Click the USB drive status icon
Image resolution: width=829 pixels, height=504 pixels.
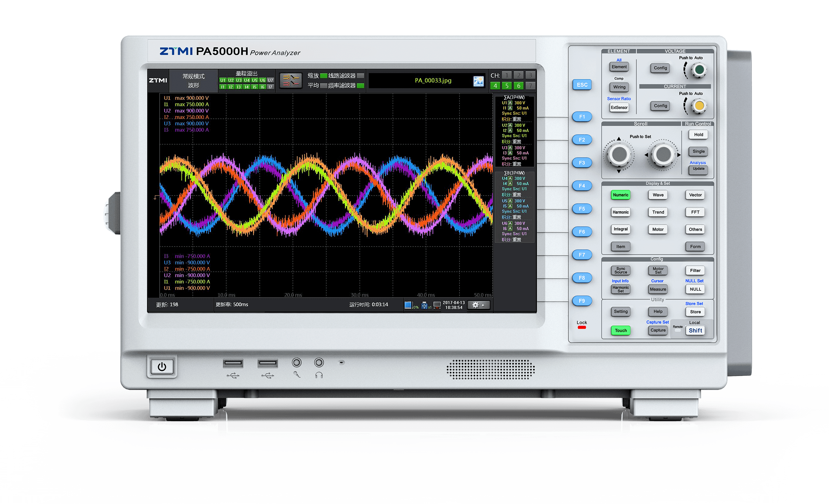[x=425, y=305]
